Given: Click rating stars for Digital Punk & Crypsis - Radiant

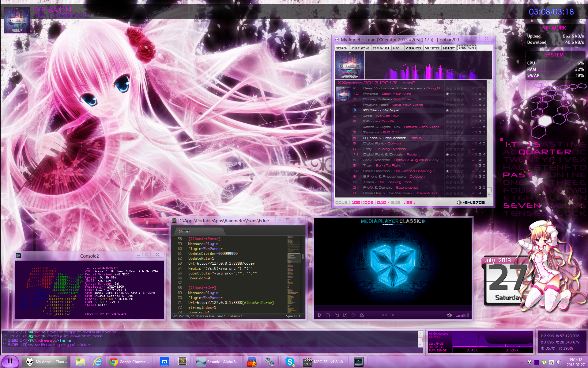Looking at the screenshot, I should [455, 155].
